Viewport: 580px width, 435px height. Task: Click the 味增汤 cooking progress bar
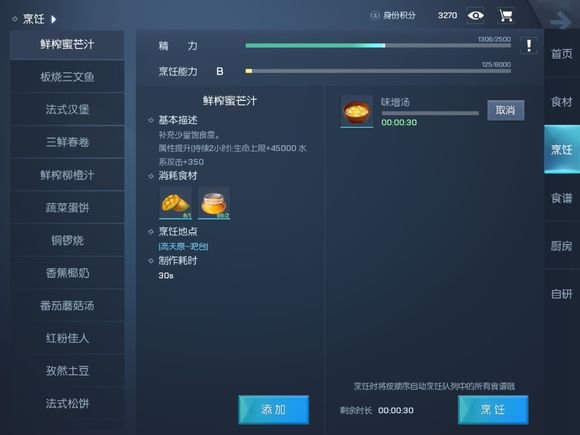point(430,113)
